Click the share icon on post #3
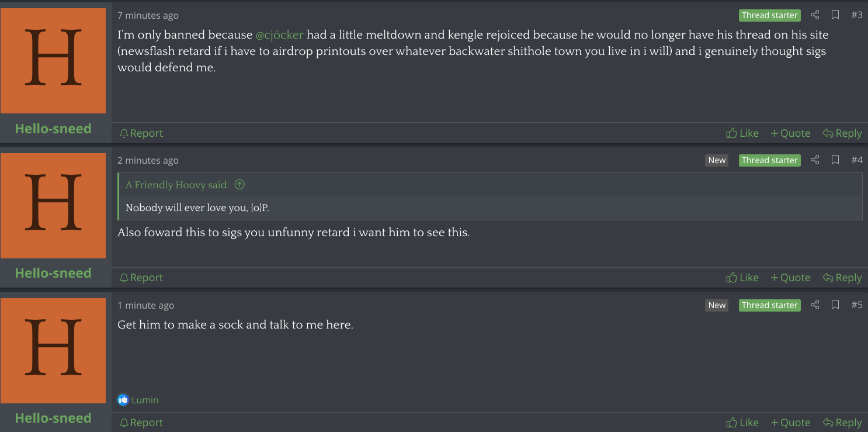868x432 pixels. (815, 15)
